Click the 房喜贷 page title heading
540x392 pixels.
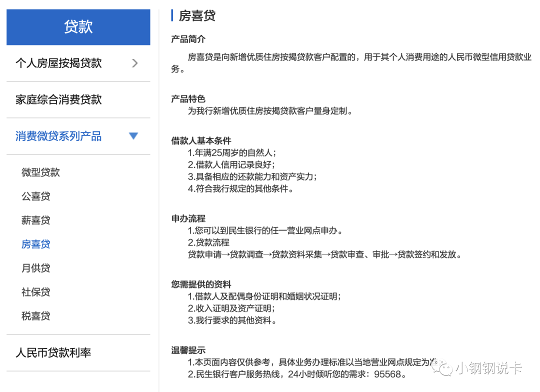pos(196,15)
